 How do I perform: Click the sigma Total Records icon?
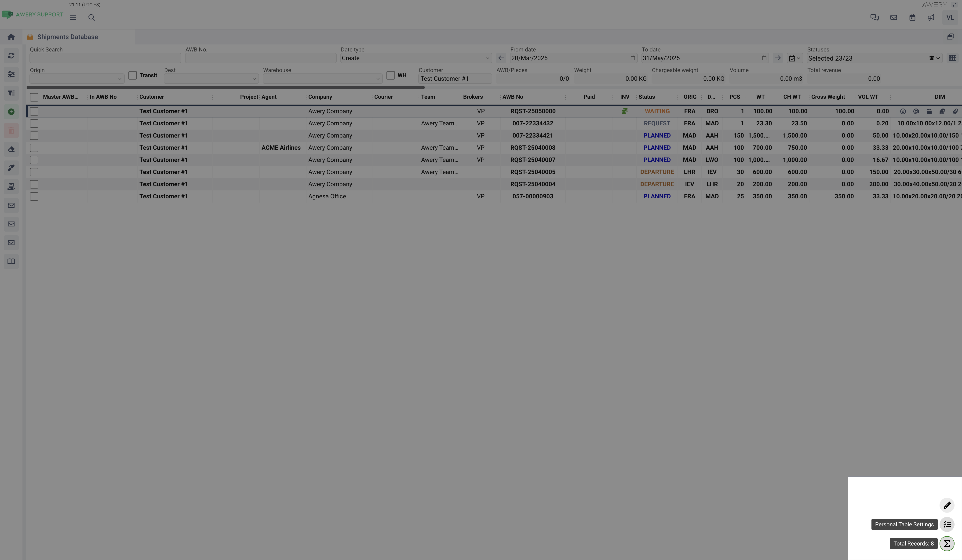pyautogui.click(x=947, y=544)
